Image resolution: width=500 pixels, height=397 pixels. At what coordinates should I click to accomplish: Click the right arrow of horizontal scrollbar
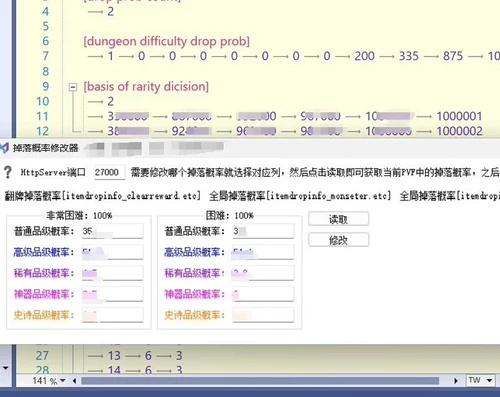tap(455, 381)
